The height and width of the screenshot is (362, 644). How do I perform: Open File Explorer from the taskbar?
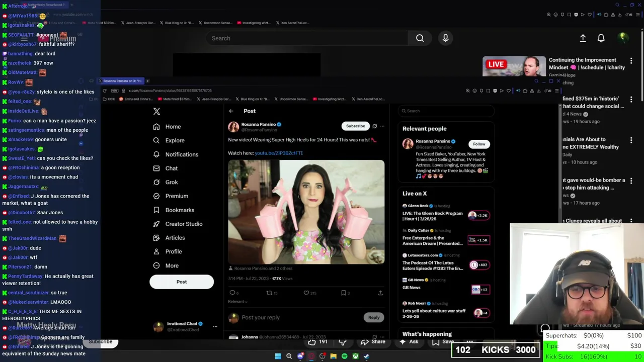pos(333,356)
